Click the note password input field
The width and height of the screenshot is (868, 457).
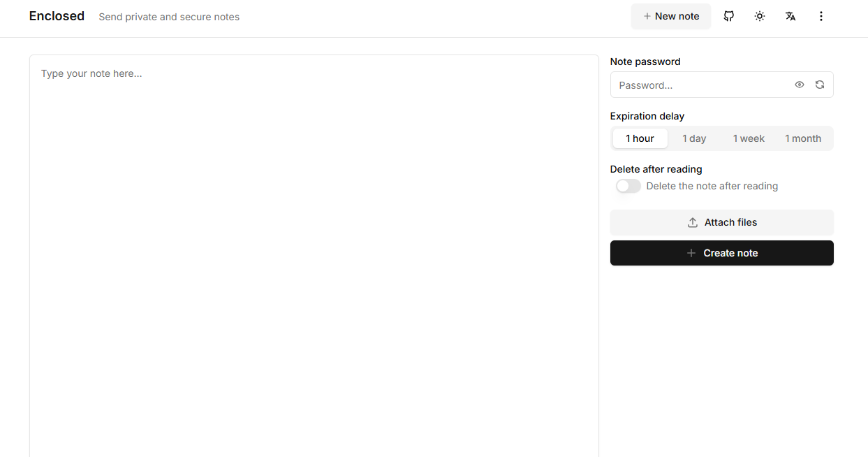click(698, 84)
